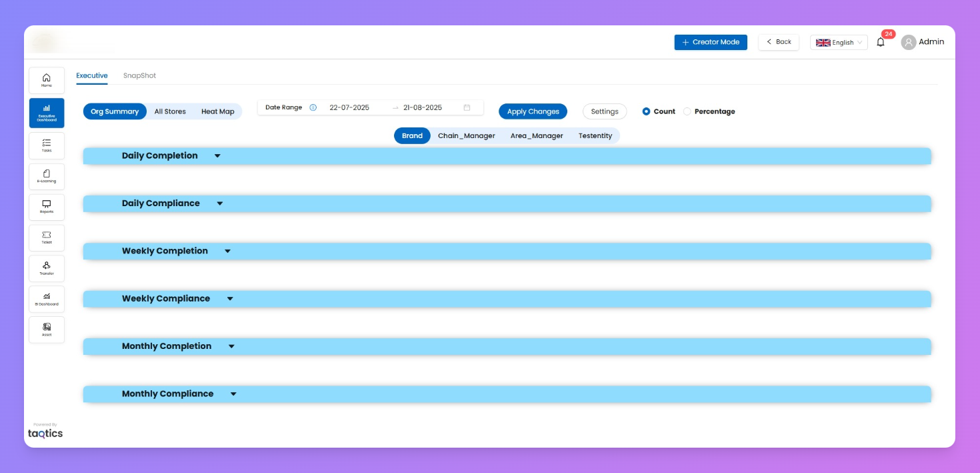Viewport: 980px width, 473px height.
Task: Select the Brand grouping tab
Action: pyautogui.click(x=412, y=135)
